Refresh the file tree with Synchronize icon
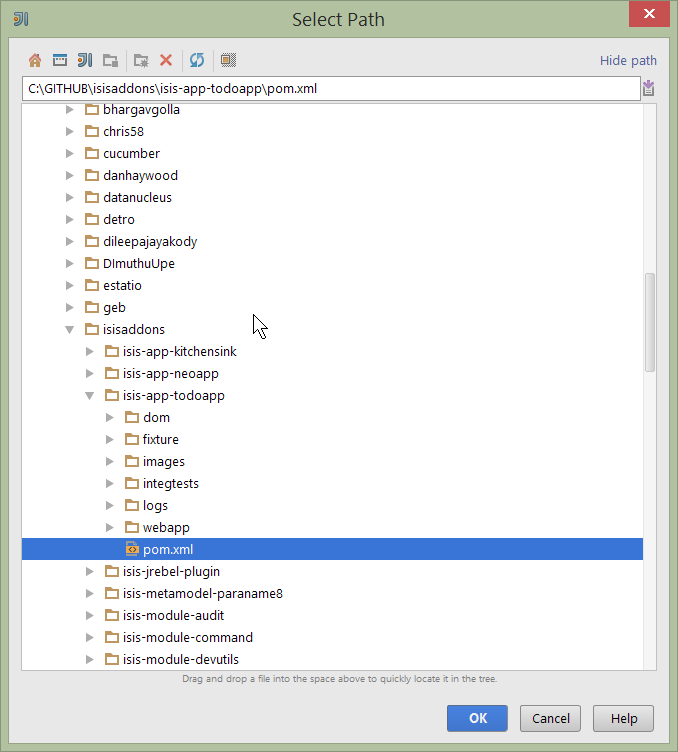 197,60
